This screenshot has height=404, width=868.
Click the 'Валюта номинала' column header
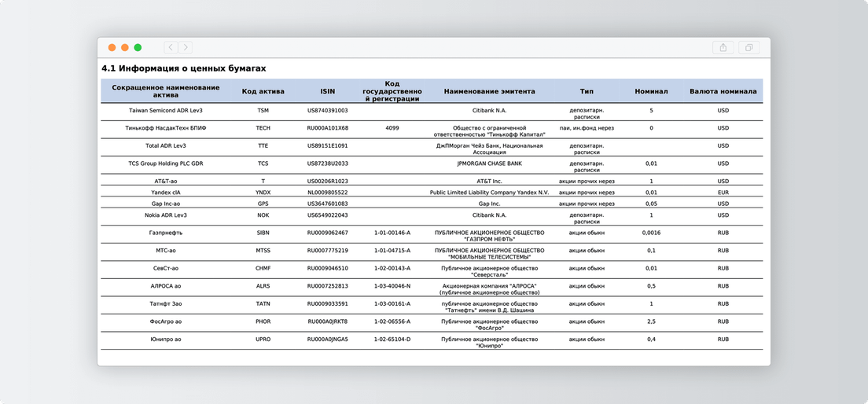tap(723, 91)
